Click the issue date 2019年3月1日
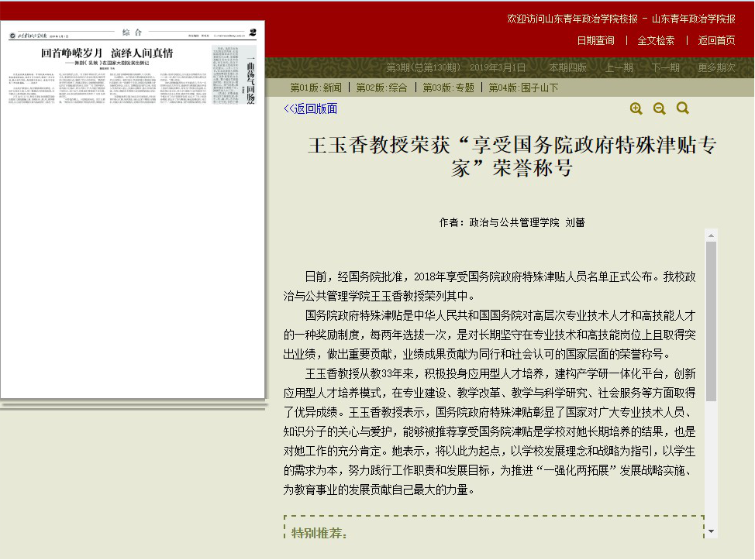 (x=498, y=67)
